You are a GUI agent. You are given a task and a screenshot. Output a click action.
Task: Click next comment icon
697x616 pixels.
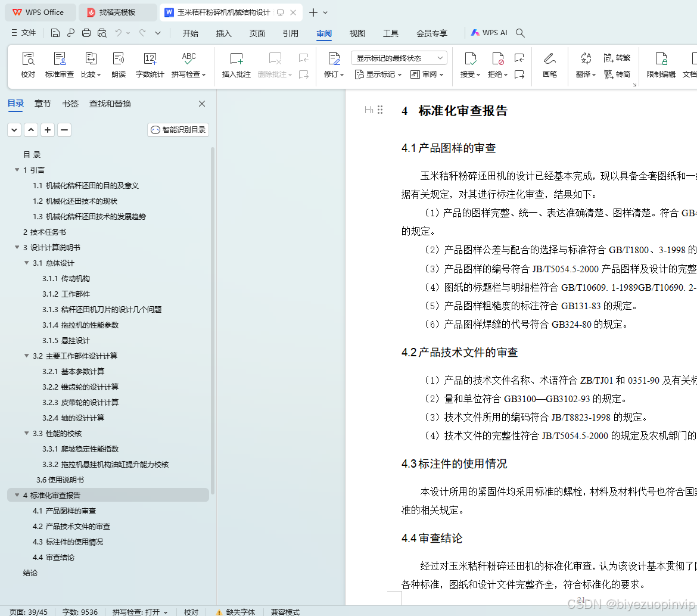point(304,74)
